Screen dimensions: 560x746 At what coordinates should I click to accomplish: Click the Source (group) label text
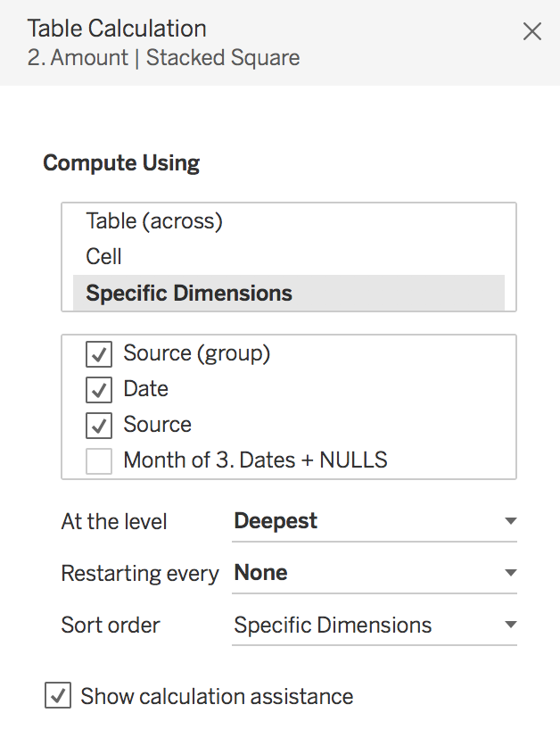(197, 353)
